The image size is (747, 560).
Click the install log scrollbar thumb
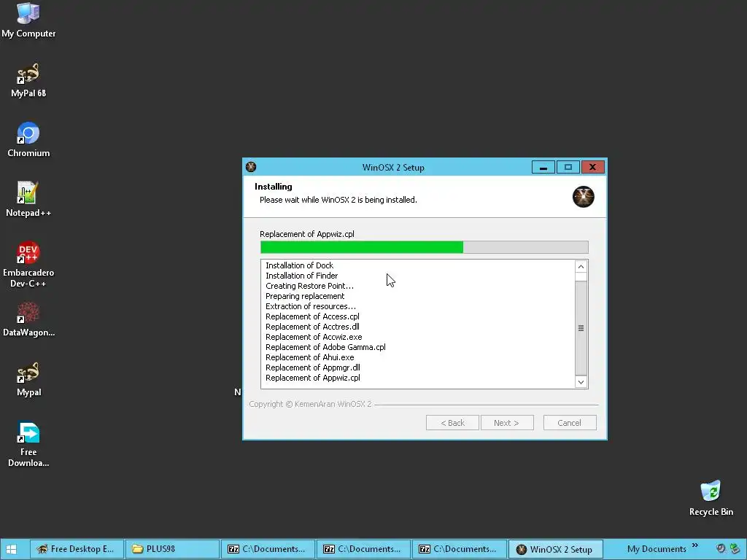point(581,328)
